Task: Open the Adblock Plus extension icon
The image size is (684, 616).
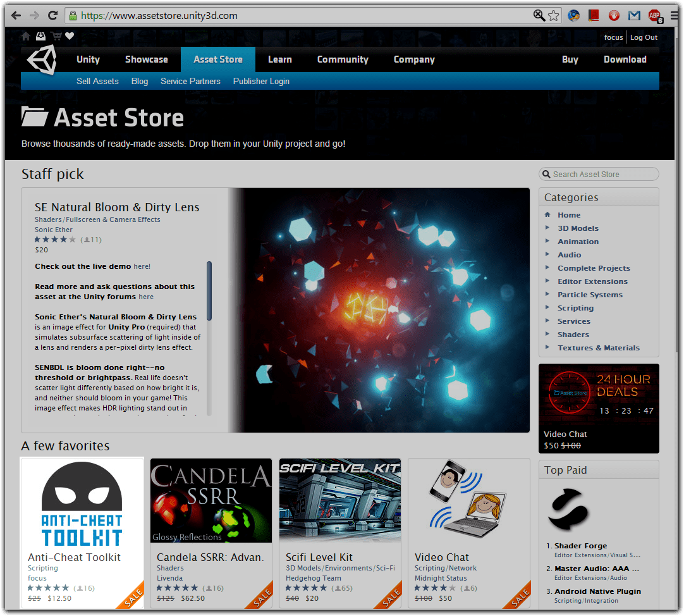Action: click(x=656, y=15)
